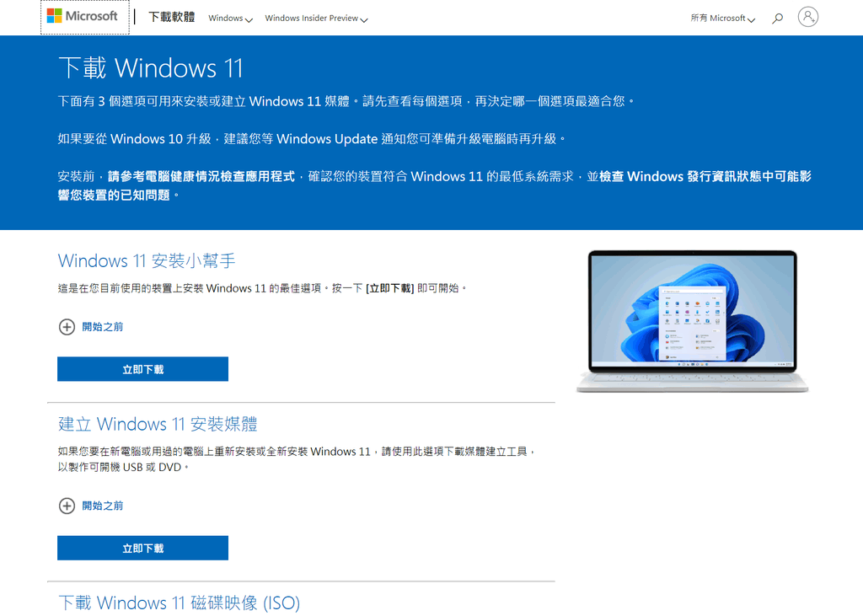This screenshot has width=863, height=616.
Task: Click the 以製作可開機 USB 或 DVD text
Action: click(x=123, y=468)
